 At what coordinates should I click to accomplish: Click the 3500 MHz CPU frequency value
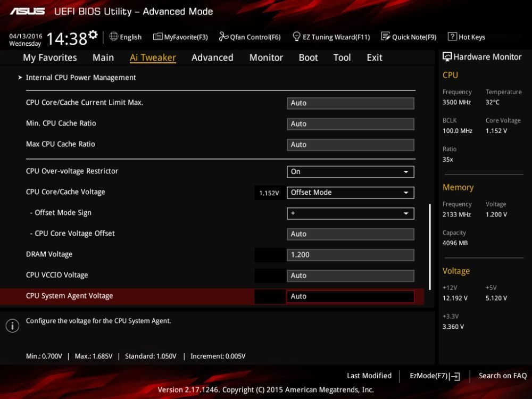pyautogui.click(x=456, y=102)
